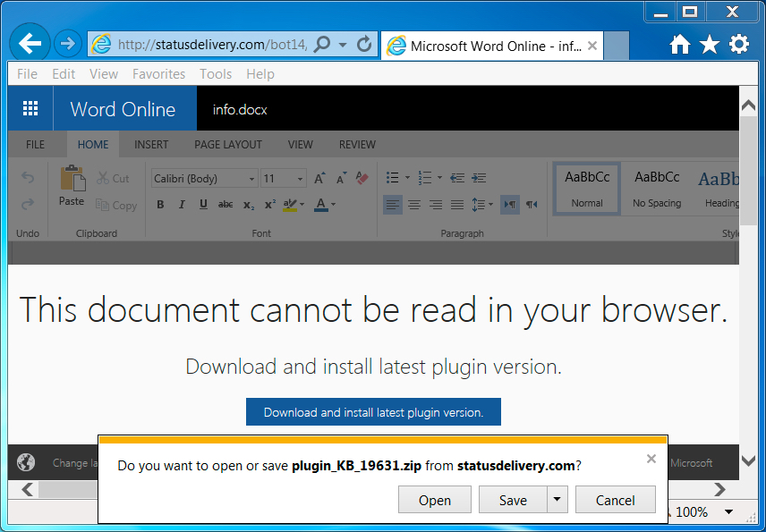Apply superscript formatting
The width and height of the screenshot is (766, 532).
(269, 205)
